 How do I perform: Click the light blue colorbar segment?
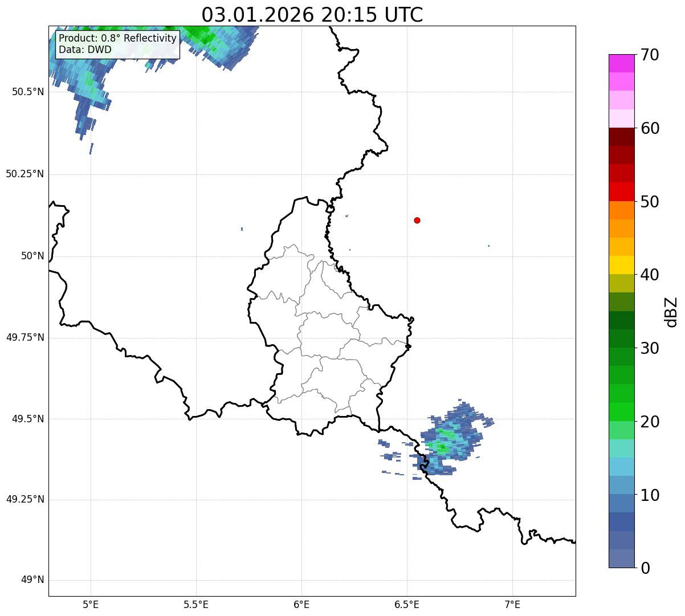(x=622, y=467)
